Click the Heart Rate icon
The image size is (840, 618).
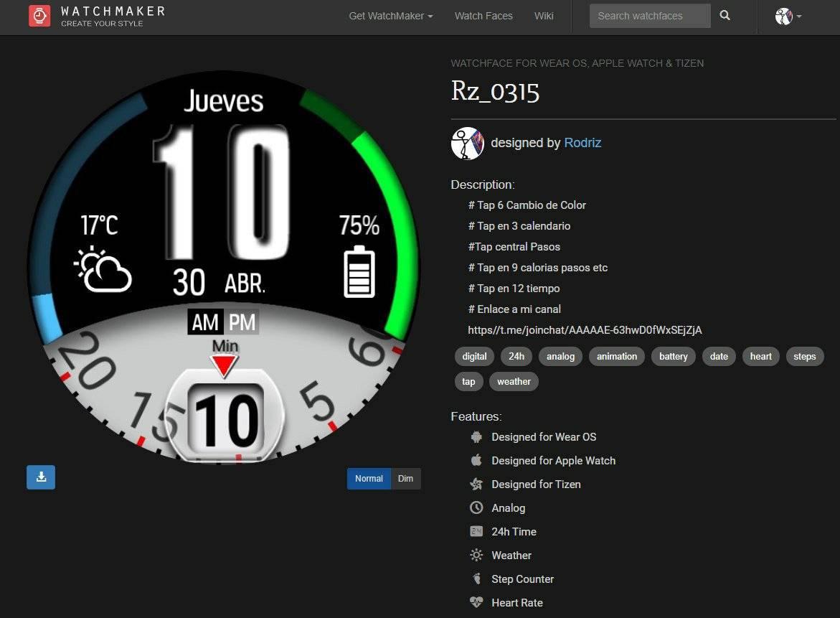pos(476,602)
